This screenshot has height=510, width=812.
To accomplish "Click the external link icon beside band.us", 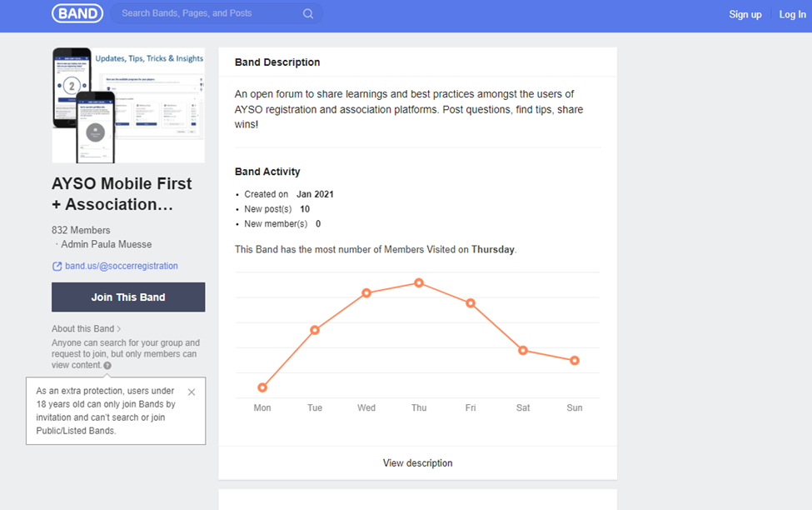I will click(57, 267).
